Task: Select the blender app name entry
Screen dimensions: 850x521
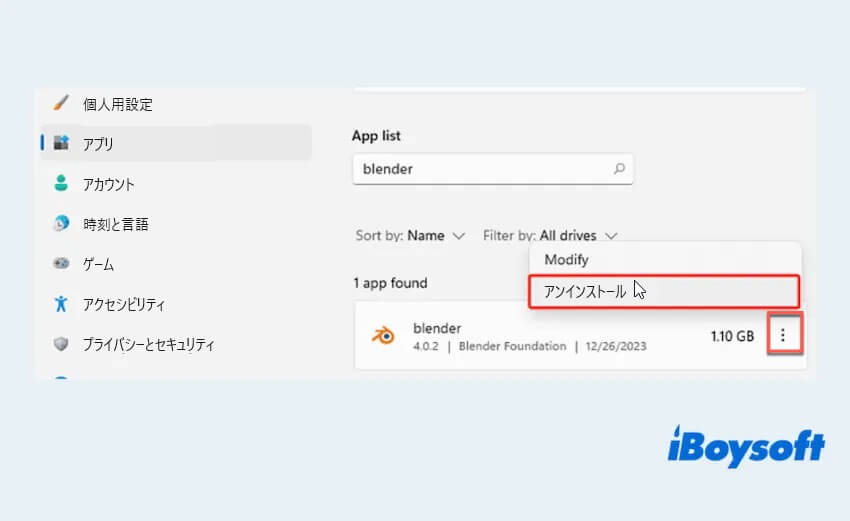Action: point(436,327)
